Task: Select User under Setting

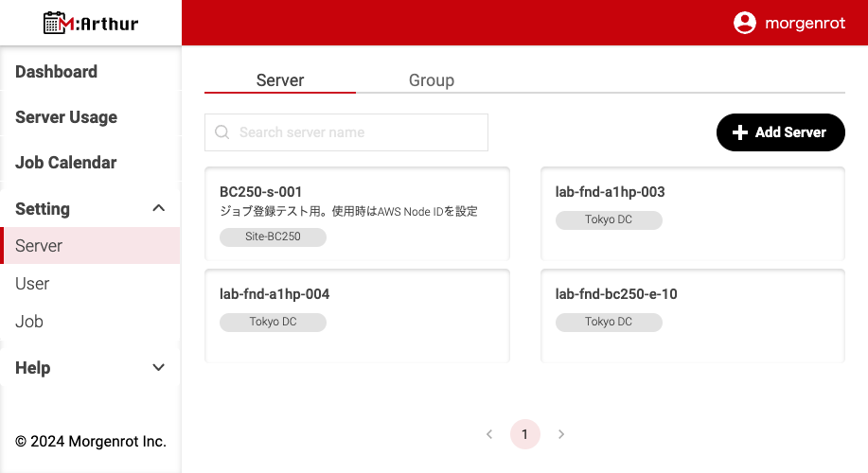Action: coord(32,284)
